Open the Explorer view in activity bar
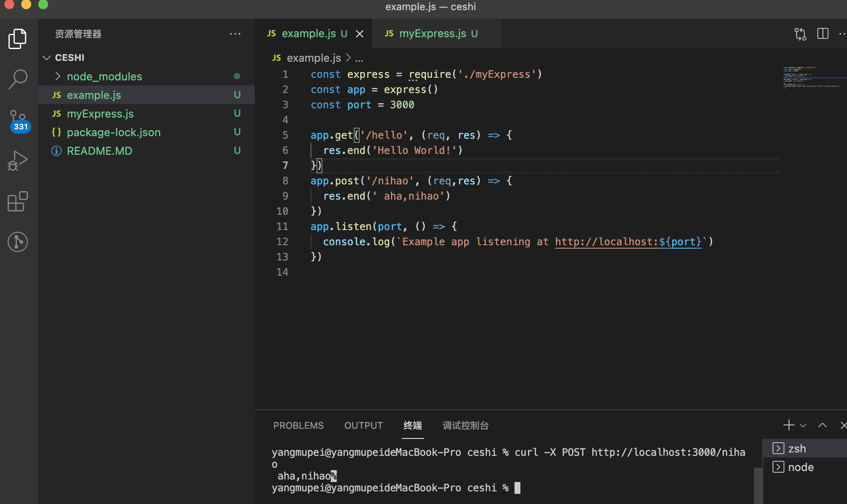Screen dimensions: 847x504 (18, 39)
